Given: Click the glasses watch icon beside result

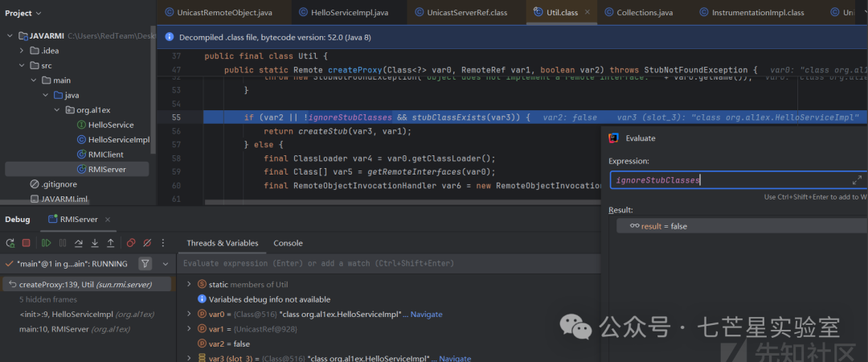Looking at the screenshot, I should click(634, 225).
